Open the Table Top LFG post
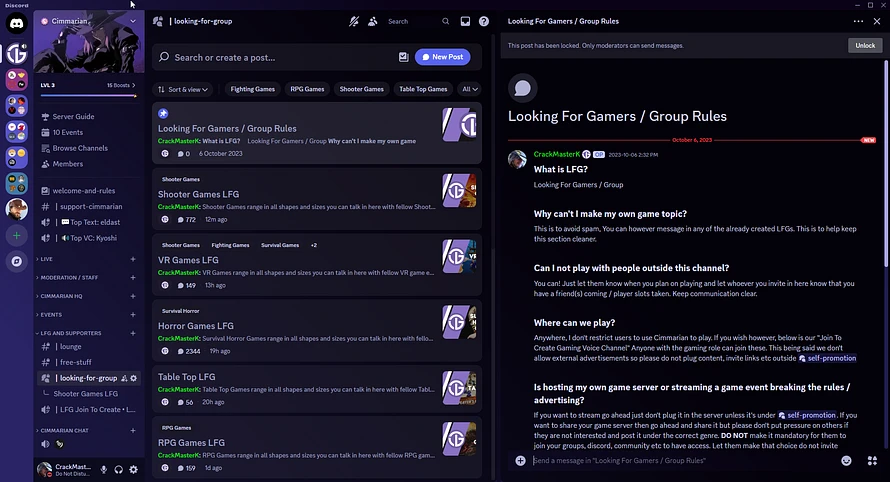The image size is (890, 482). point(317,388)
